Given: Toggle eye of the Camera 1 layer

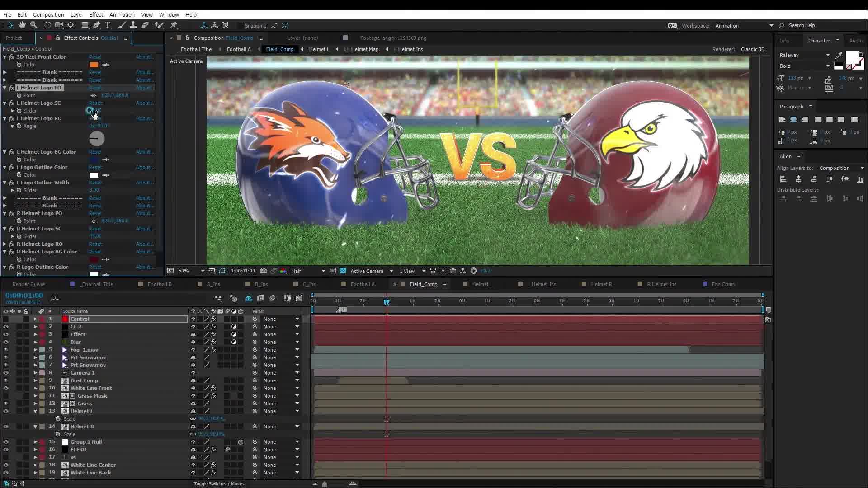Looking at the screenshot, I should (5, 373).
